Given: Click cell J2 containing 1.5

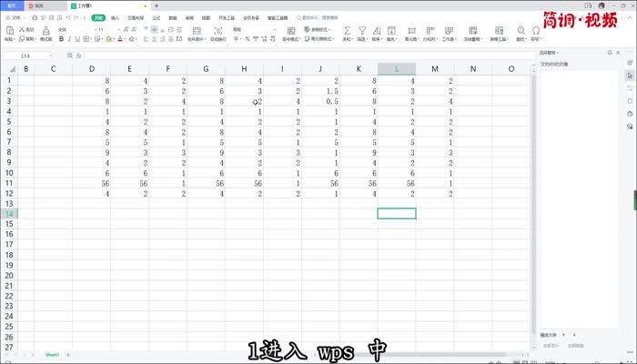Looking at the screenshot, I should pyautogui.click(x=320, y=91).
